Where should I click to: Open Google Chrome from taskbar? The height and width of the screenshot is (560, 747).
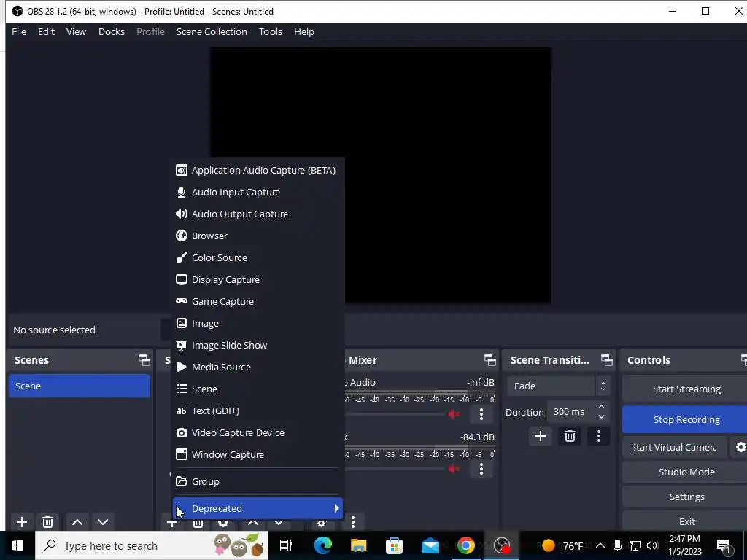pyautogui.click(x=466, y=545)
